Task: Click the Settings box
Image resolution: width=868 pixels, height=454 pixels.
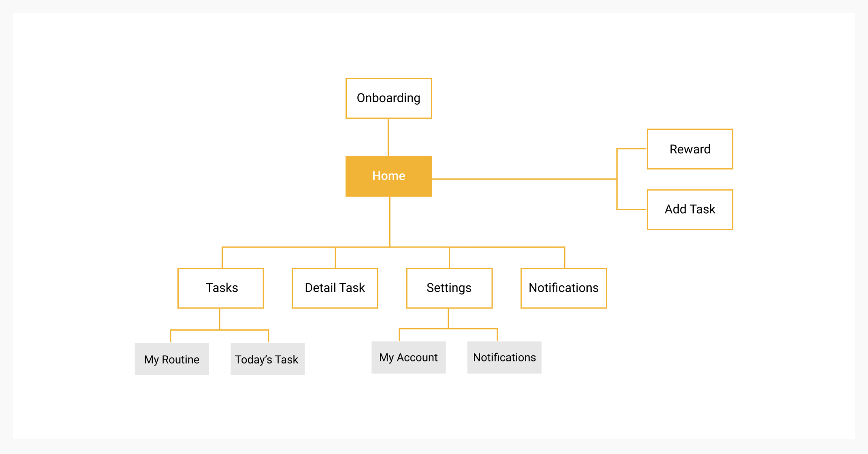Action: point(449,288)
